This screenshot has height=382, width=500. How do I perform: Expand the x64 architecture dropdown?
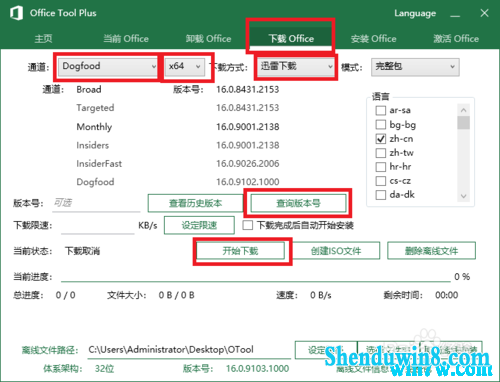click(185, 66)
